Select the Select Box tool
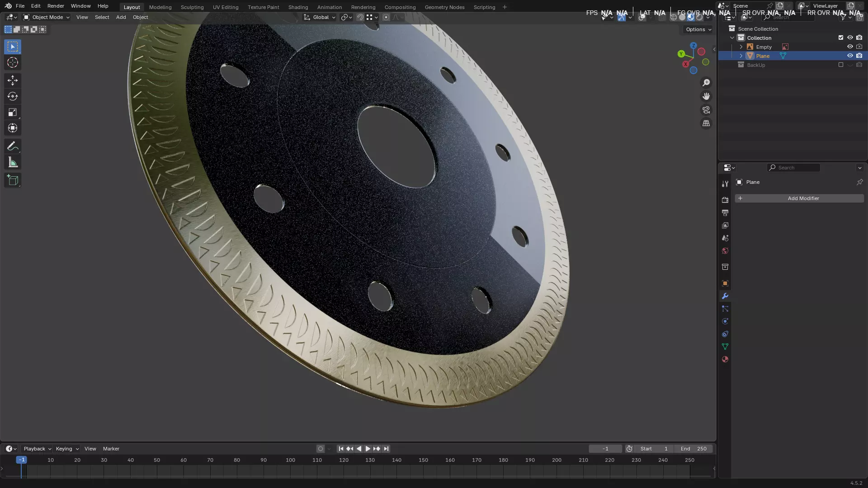The height and width of the screenshot is (488, 868). [13, 47]
